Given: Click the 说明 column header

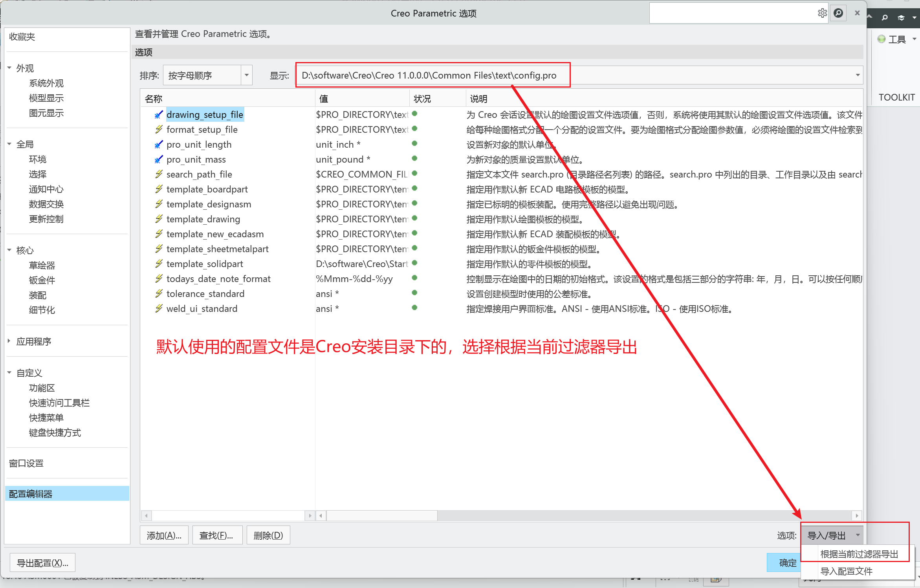Looking at the screenshot, I should point(664,99).
